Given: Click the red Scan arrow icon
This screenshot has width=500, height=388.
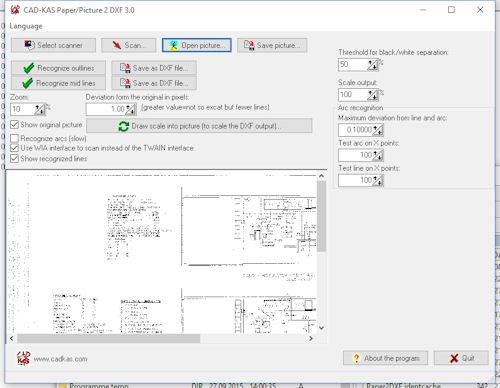Looking at the screenshot, I should (117, 45).
